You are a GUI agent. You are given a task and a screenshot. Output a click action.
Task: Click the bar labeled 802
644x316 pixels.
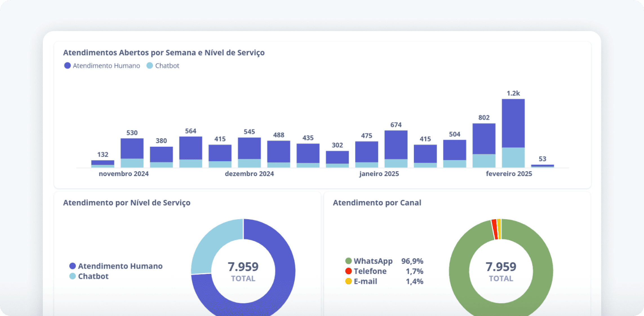(484, 145)
